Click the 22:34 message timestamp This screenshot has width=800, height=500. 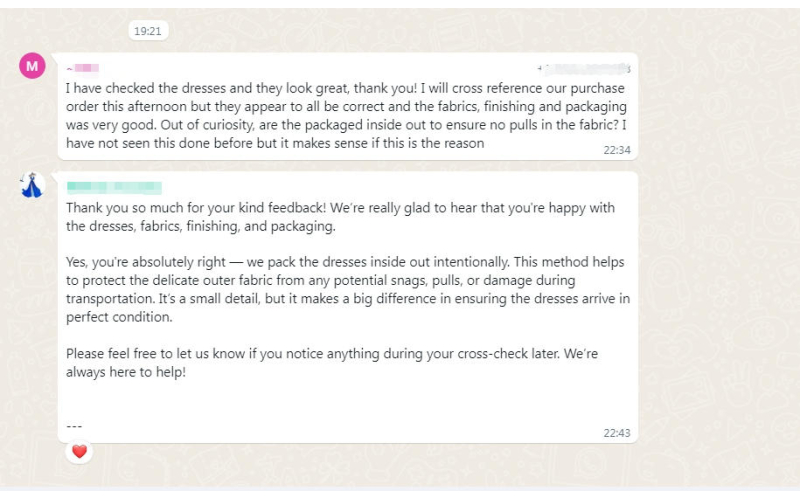pos(616,149)
